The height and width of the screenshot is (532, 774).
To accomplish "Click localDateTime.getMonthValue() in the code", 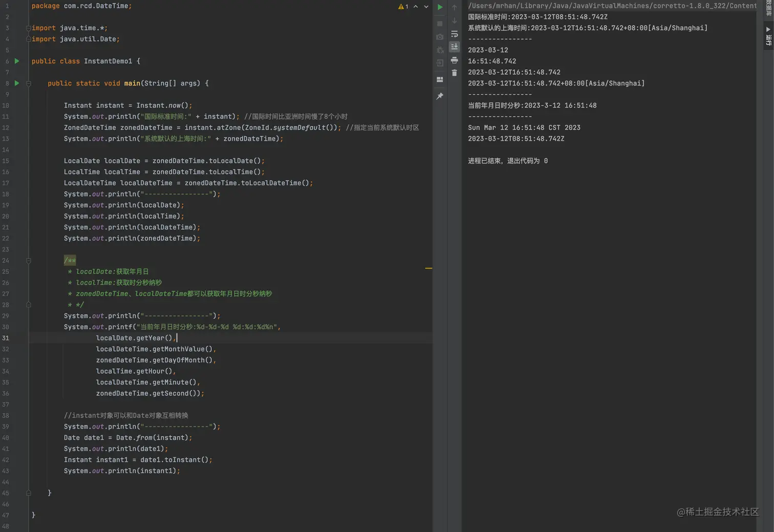I will click(x=154, y=349).
